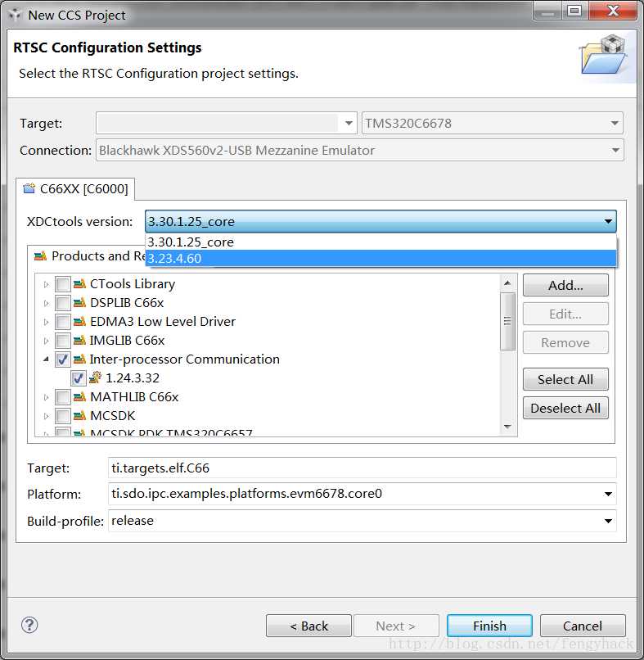
Task: Expand the MATHLIB C66x tree node
Action: tap(47, 397)
